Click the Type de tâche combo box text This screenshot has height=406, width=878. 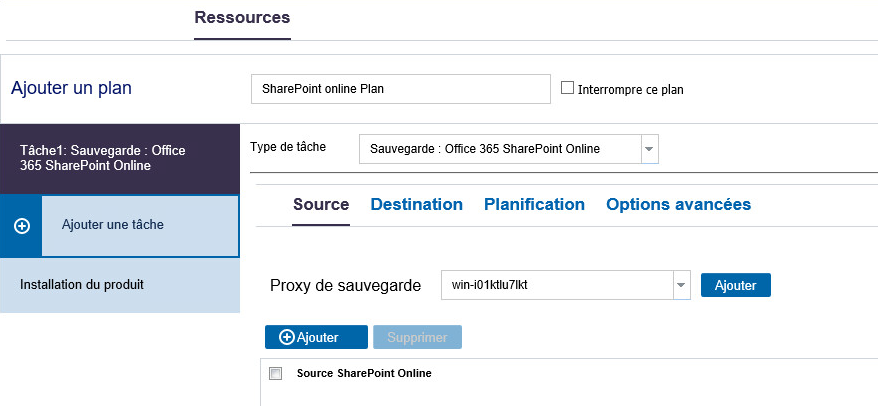pos(484,149)
